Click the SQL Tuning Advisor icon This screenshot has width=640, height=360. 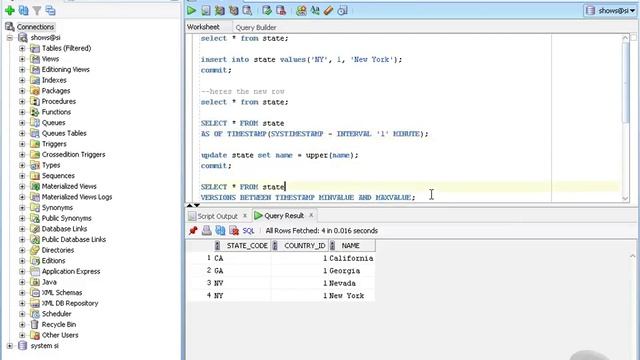tap(247, 10)
